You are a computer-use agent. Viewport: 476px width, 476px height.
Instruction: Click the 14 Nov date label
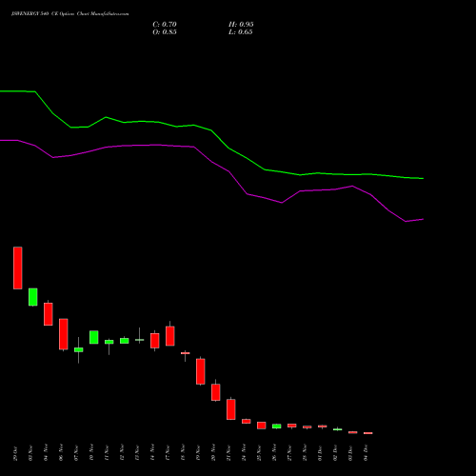pos(152,452)
